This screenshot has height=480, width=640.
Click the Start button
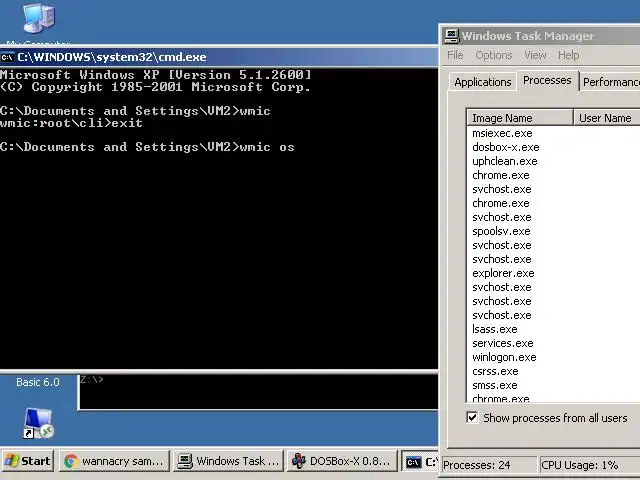click(x=28, y=461)
